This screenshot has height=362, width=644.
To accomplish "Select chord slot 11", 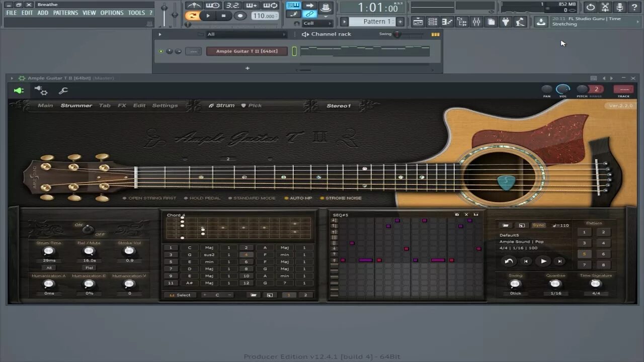I will pos(171,283).
